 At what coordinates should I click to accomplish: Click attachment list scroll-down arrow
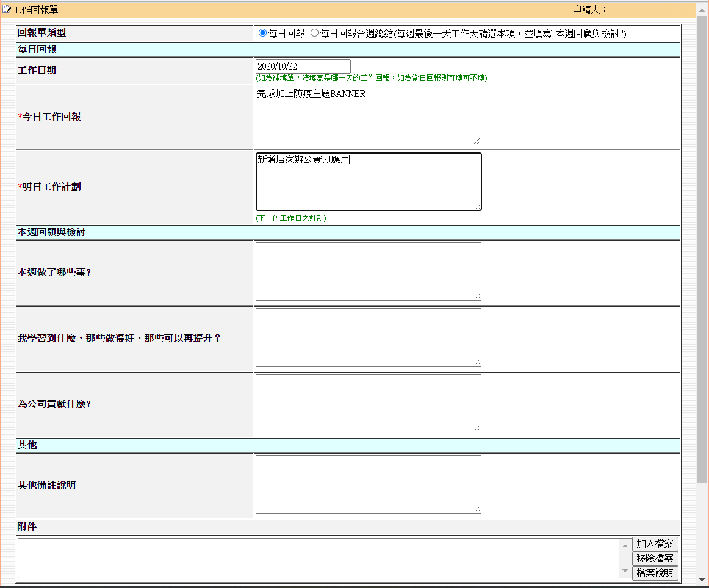coord(625,572)
